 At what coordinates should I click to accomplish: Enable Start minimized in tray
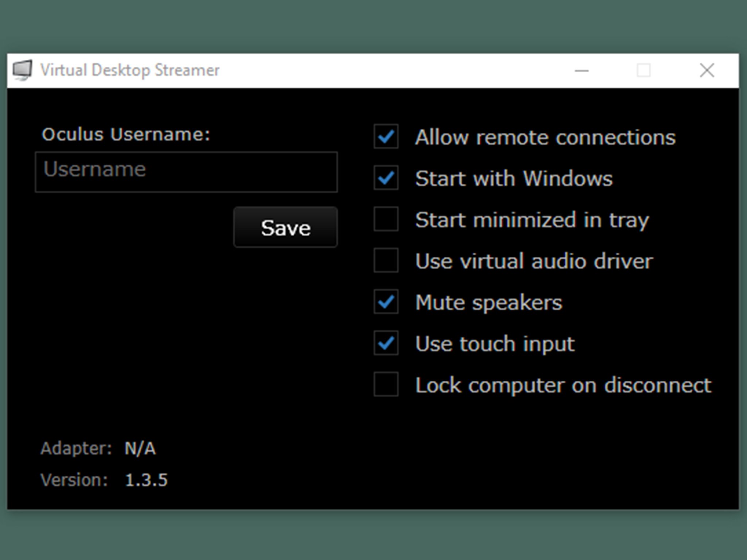[386, 219]
